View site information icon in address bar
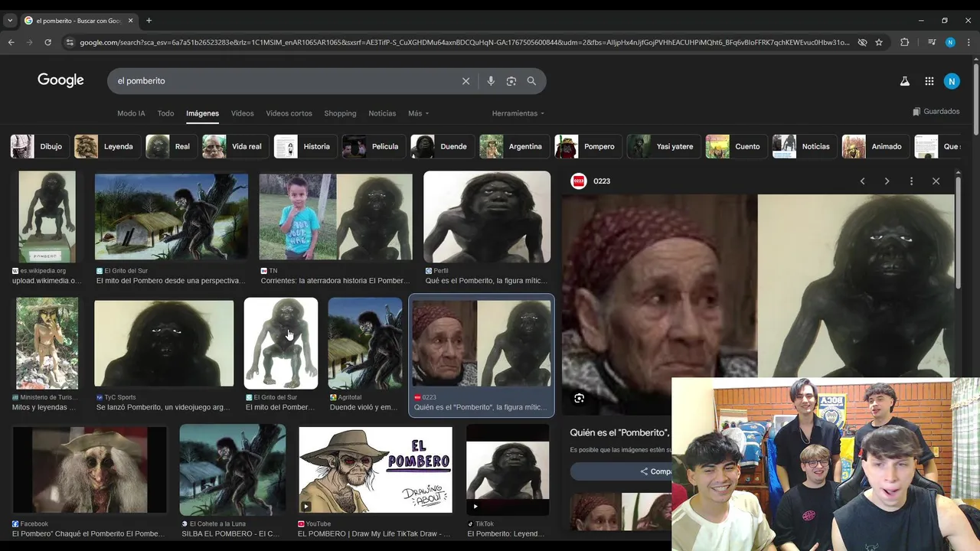 (70, 42)
